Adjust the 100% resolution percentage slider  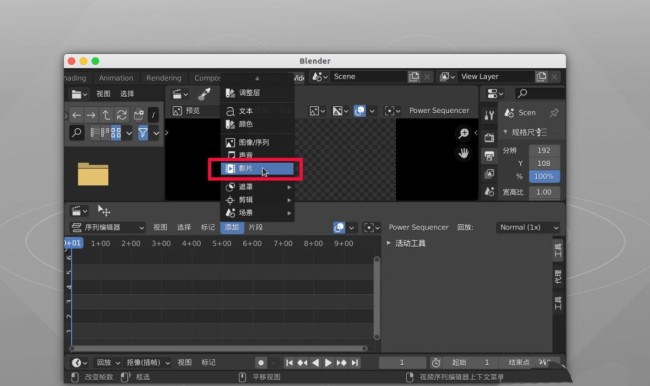[x=544, y=176]
